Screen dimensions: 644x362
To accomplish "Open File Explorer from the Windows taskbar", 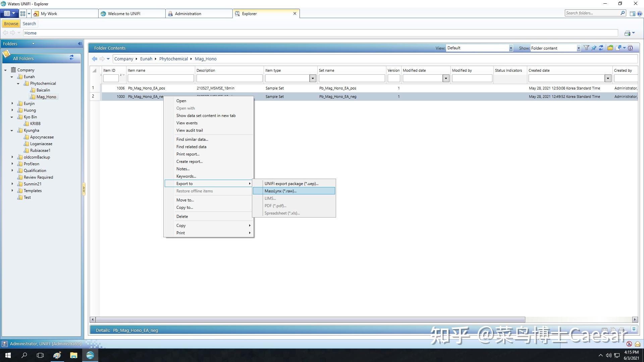I will (73, 355).
